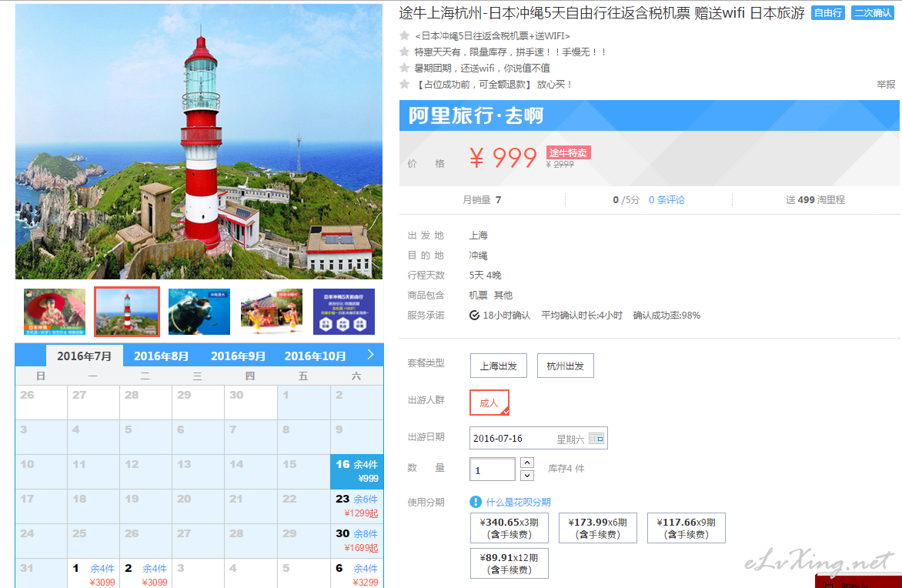This screenshot has width=902, height=588.
Task: Pick August 2 priced ¥3099 in calendar
Action: [x=146, y=573]
